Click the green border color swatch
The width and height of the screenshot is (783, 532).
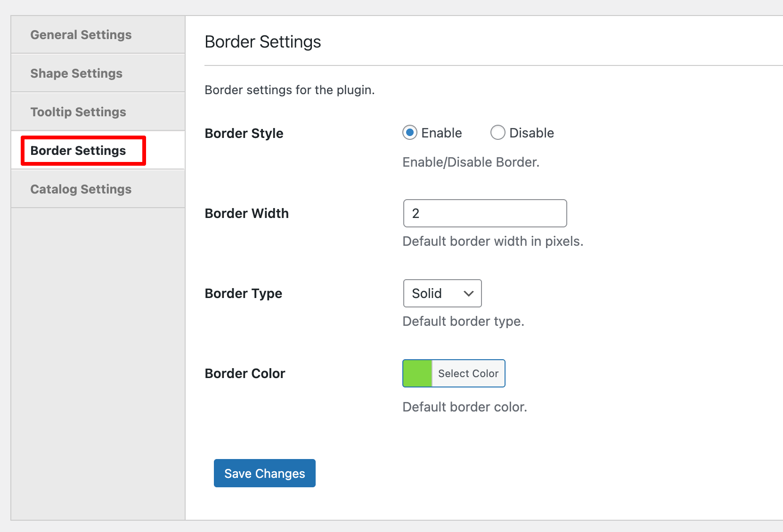pyautogui.click(x=416, y=373)
